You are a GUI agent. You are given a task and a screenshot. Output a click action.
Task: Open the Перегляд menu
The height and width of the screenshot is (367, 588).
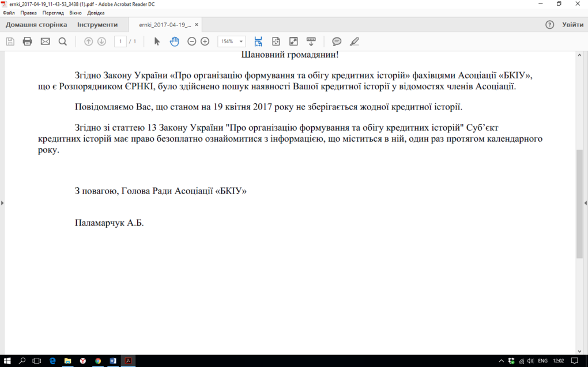(53, 13)
